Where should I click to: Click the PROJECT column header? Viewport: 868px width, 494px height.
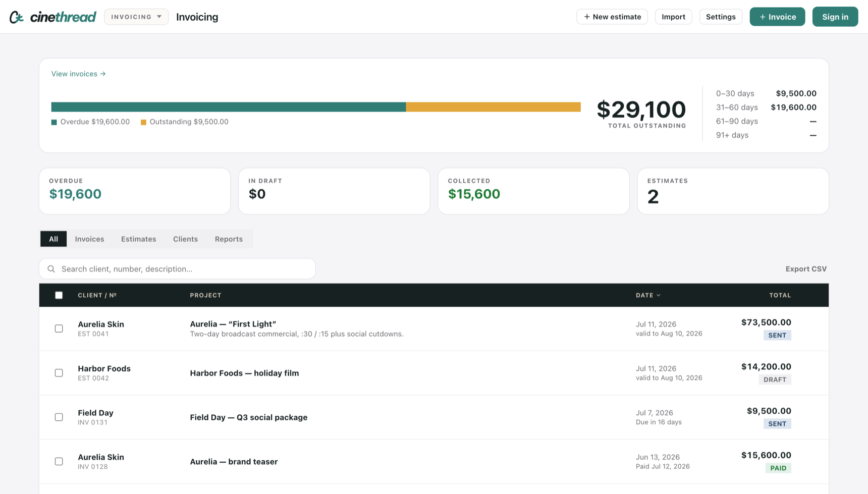[x=205, y=295]
